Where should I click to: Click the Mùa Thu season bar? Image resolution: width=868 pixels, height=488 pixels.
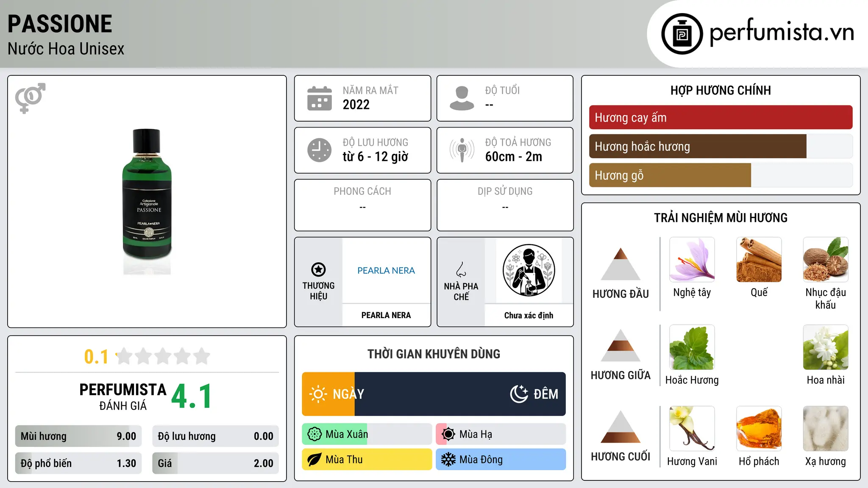tap(367, 460)
